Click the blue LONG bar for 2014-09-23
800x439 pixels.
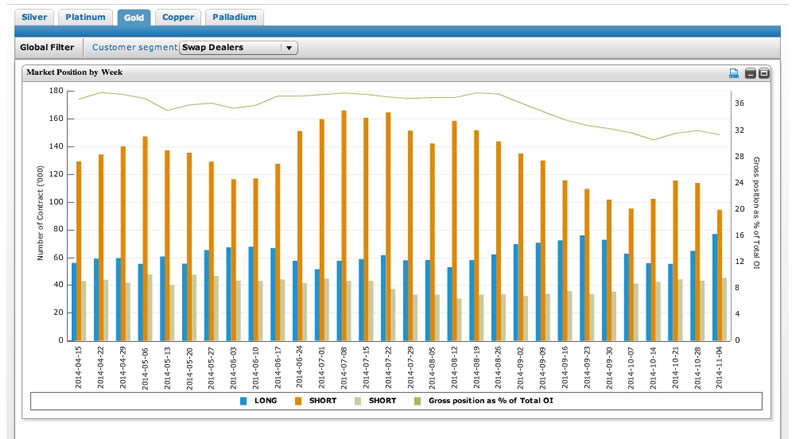point(582,288)
